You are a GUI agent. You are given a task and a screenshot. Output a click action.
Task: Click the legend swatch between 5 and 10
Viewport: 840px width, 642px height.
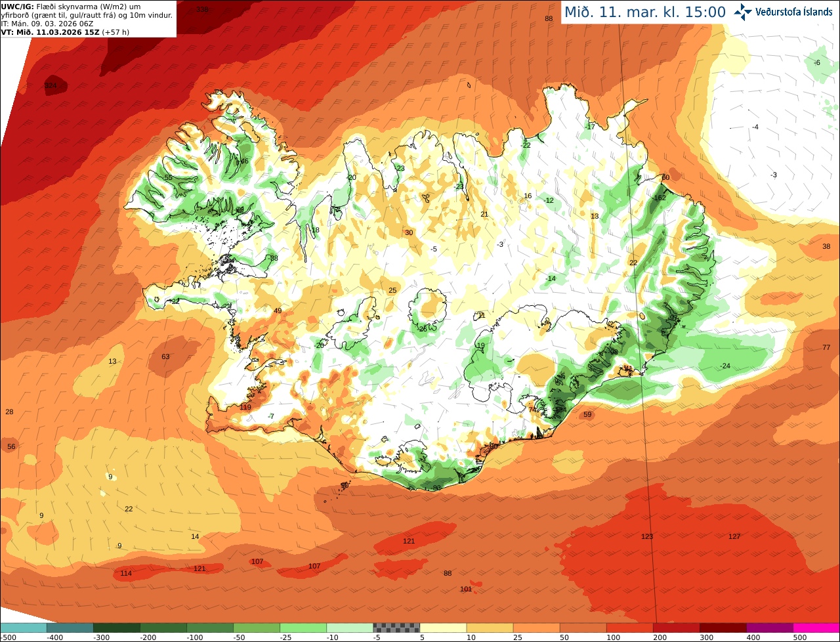(443, 628)
